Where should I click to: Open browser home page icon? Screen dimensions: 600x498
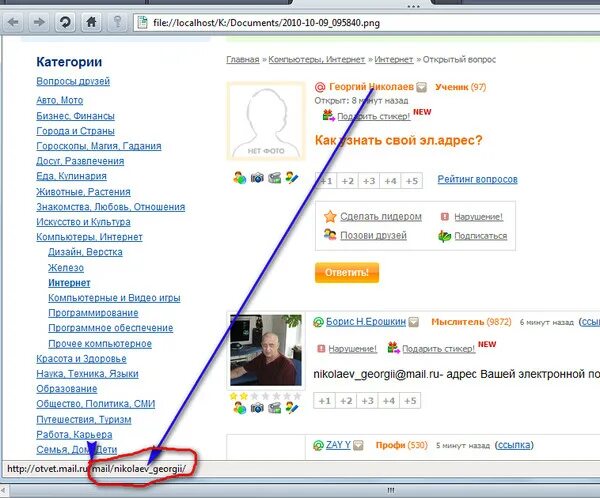(91, 22)
